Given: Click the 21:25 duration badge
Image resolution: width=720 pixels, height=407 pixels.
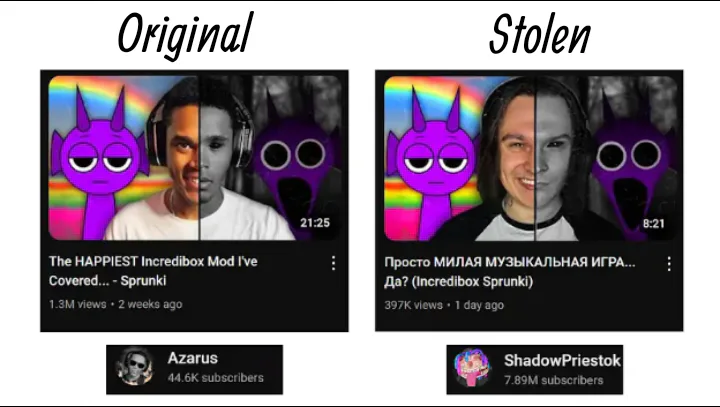Looking at the screenshot, I should click(x=315, y=223).
